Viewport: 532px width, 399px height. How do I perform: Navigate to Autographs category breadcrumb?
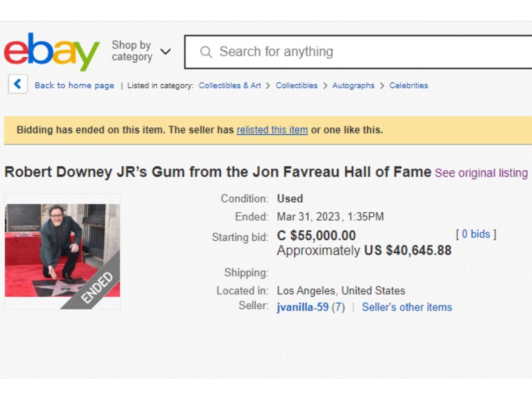(x=353, y=86)
